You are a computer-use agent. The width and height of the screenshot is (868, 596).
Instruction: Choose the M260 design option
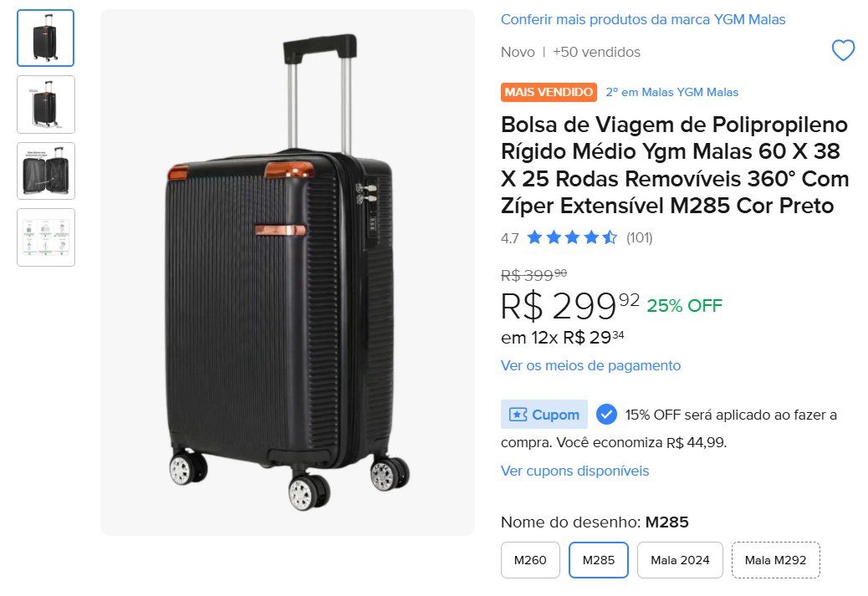pos(530,560)
